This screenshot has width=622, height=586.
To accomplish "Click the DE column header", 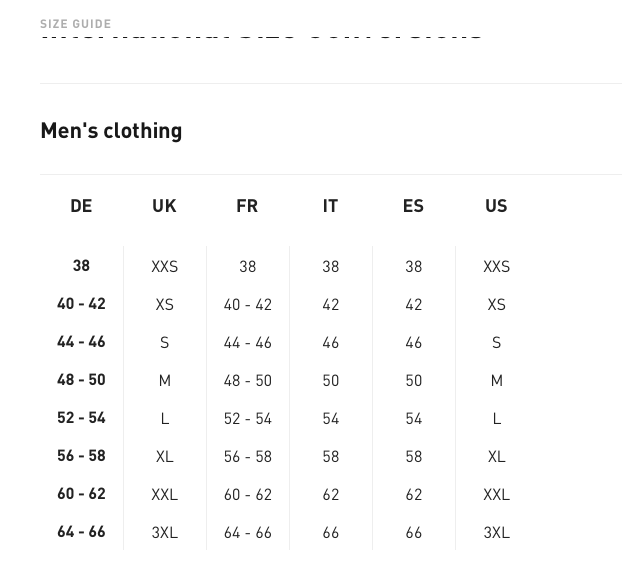I will pyautogui.click(x=81, y=206).
